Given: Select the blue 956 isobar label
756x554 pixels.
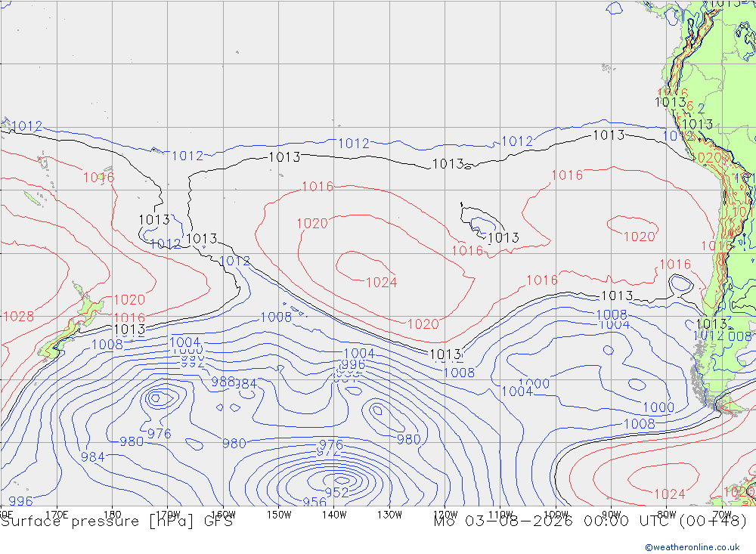Looking at the screenshot, I should click(314, 503).
